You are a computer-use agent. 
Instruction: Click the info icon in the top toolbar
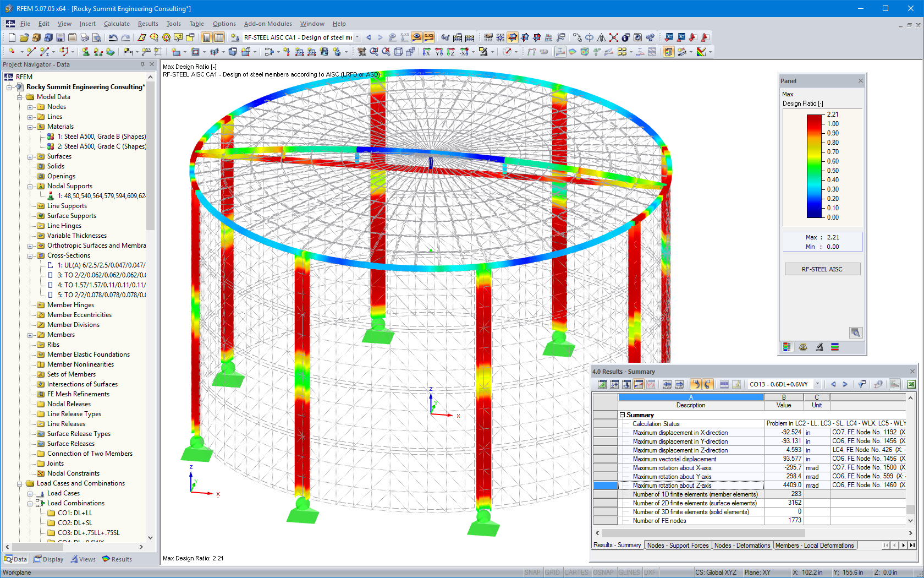coord(626,37)
